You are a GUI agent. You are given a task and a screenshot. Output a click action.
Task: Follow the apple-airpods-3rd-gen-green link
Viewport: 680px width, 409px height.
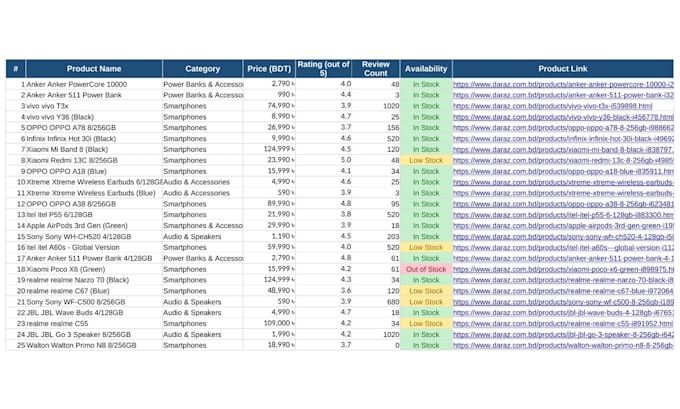(563, 226)
